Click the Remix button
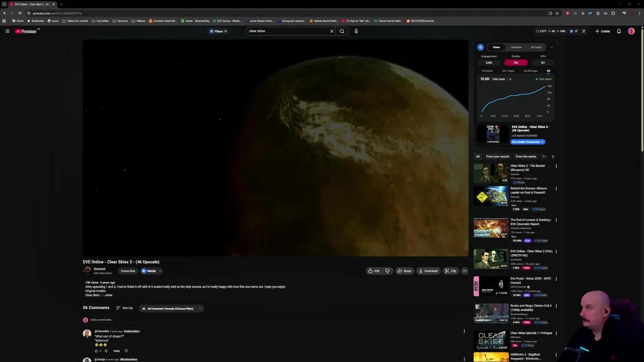The height and width of the screenshot is (362, 644). pyautogui.click(x=149, y=271)
